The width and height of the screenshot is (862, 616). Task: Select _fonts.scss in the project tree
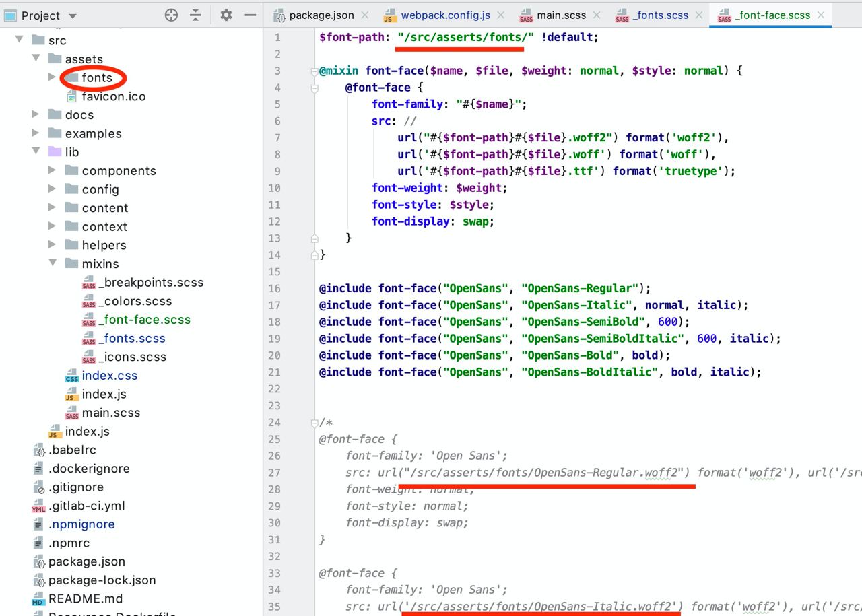point(132,339)
